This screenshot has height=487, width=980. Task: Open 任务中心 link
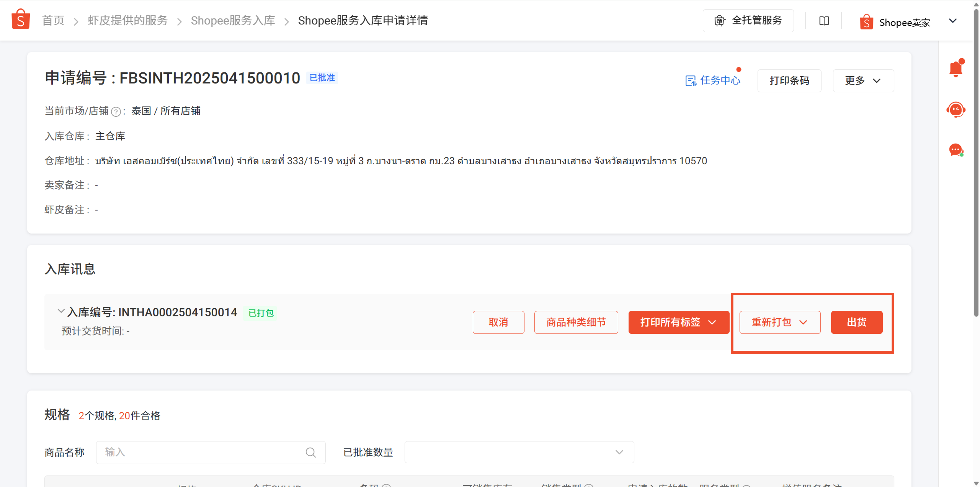713,80
